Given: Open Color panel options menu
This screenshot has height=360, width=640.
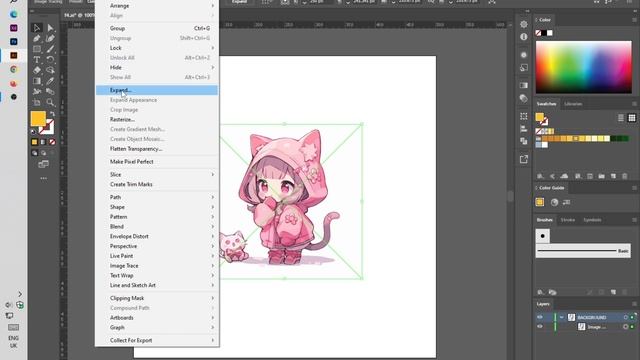Looking at the screenshot, I should coord(634,20).
